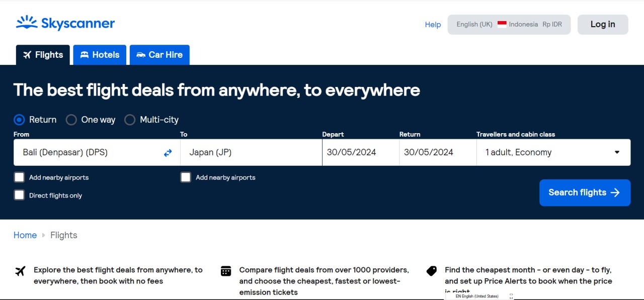Click the best flight deals headline

(x=217, y=90)
